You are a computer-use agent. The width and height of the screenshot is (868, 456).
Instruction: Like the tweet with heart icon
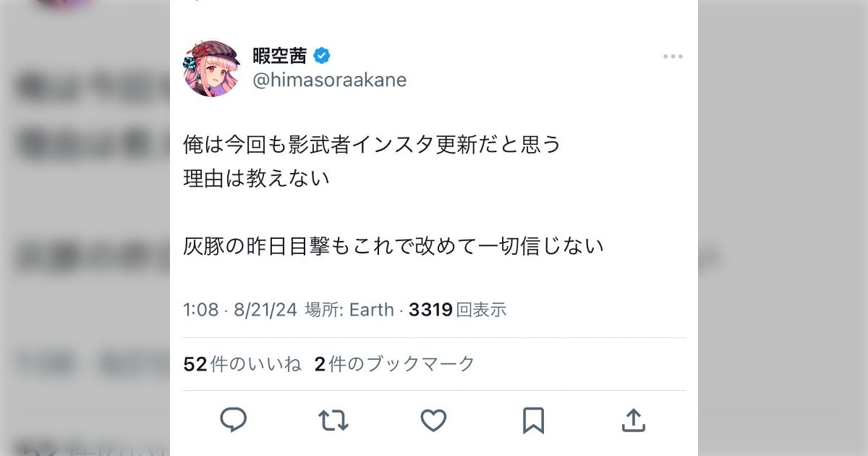[x=433, y=420]
